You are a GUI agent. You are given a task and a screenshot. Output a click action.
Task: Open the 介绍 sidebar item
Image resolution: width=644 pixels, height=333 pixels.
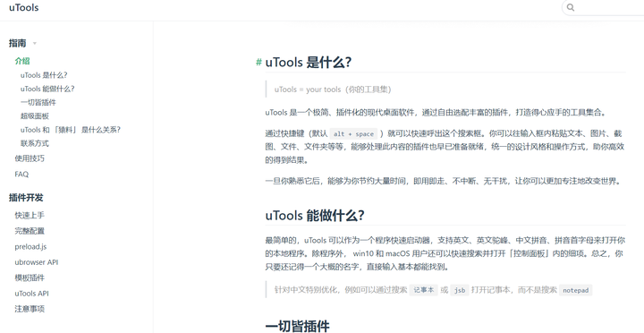click(22, 61)
